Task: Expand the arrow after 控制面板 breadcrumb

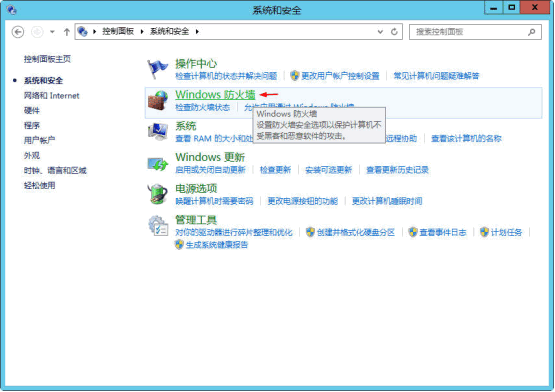Action: [x=142, y=32]
